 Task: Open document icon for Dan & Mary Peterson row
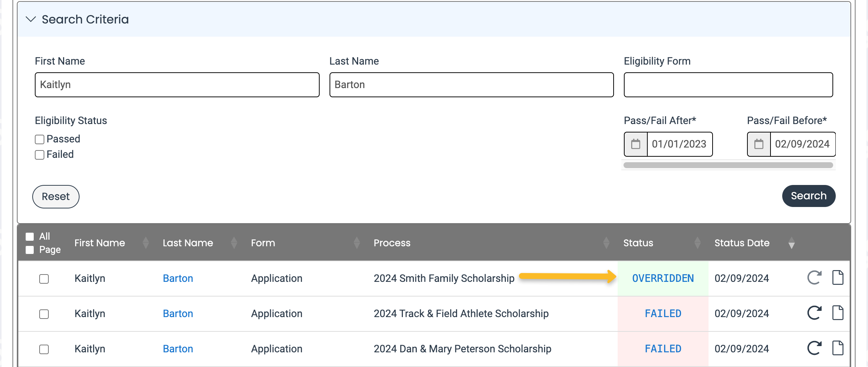(x=838, y=348)
